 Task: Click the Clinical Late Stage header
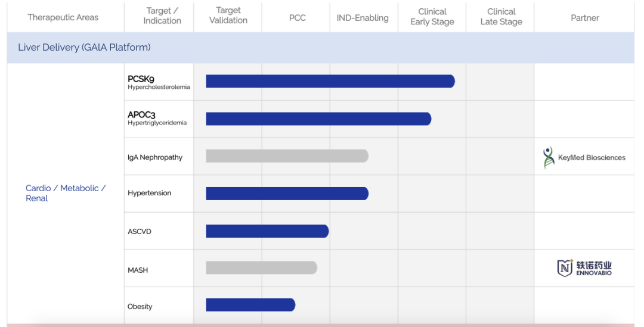(x=501, y=17)
